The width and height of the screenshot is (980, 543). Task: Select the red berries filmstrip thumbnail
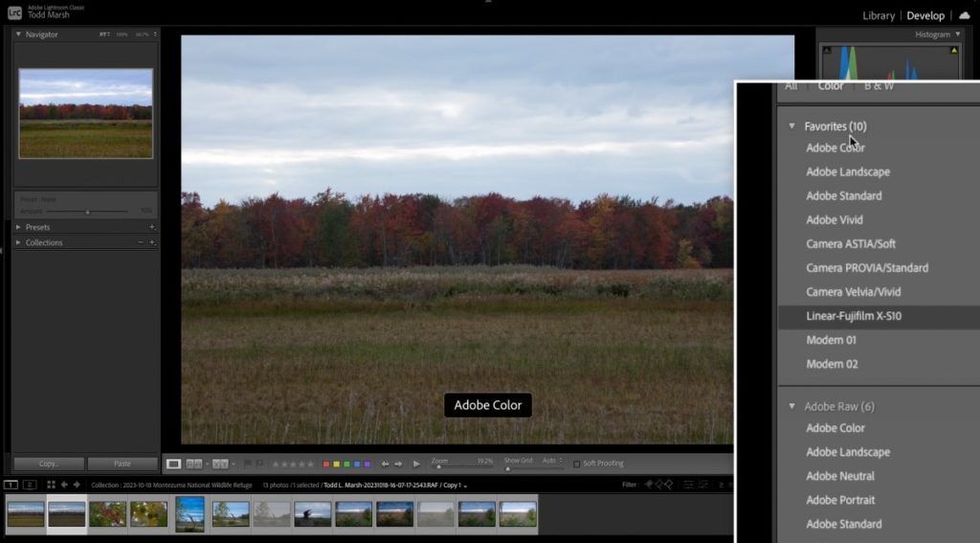point(107,514)
